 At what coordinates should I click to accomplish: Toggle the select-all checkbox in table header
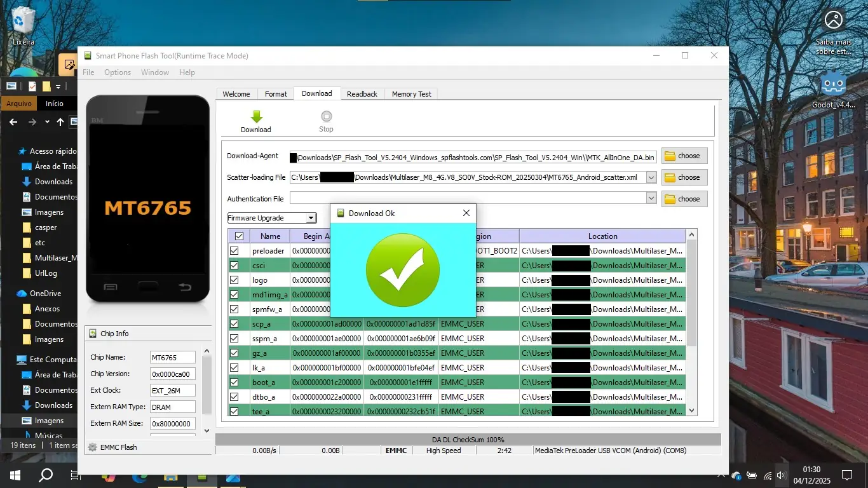239,236
